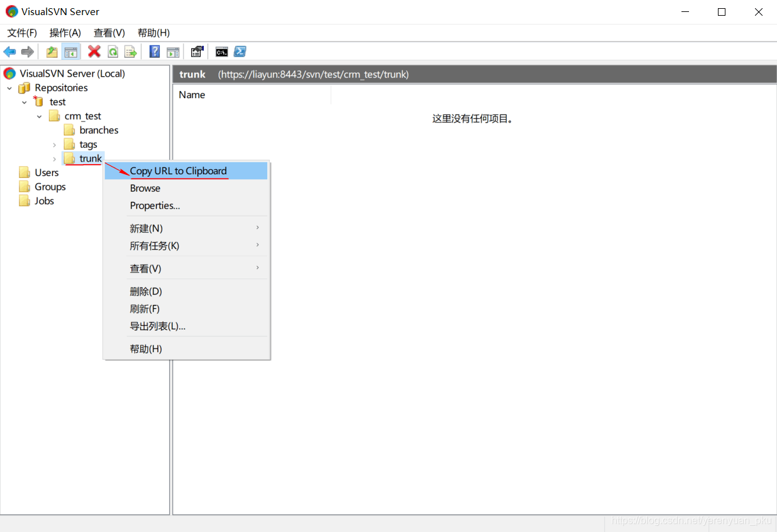Click the 这里没有任何项目 empty message

pos(473,118)
